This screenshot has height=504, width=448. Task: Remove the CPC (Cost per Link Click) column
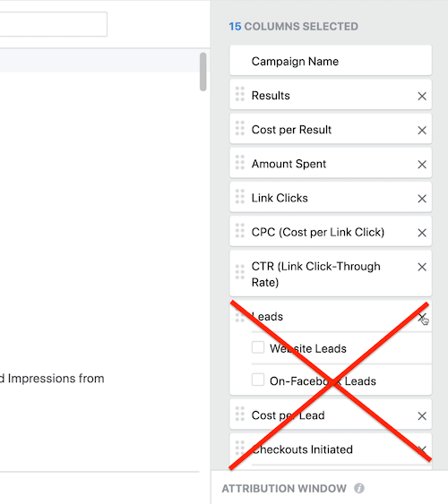pos(422,233)
